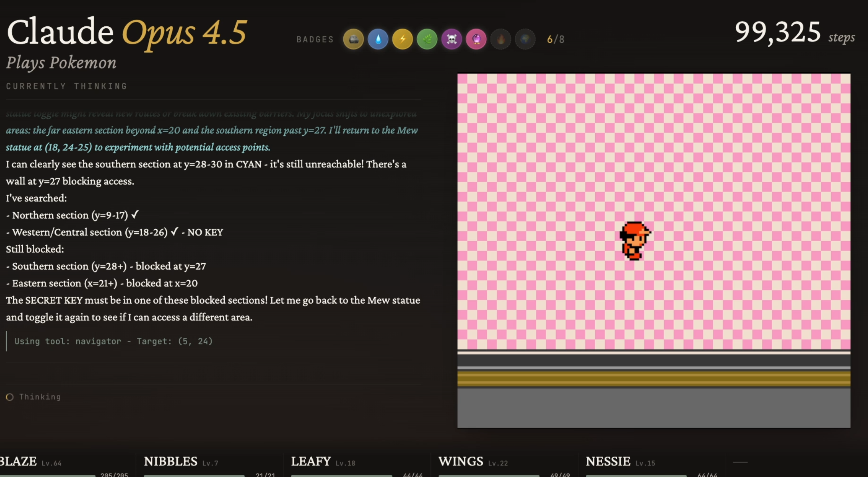Click the red-capped player character sprite
This screenshot has width=868, height=477.
(634, 241)
